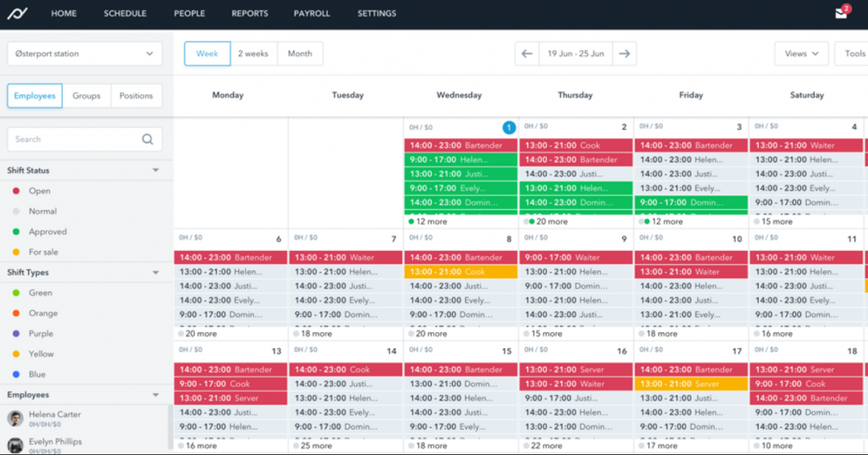
Task: Switch to Month view
Action: (300, 53)
